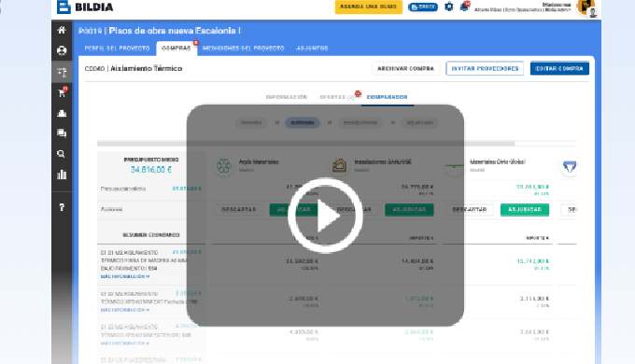Click the Bildia logo in header
The height and width of the screenshot is (364, 635).
tap(85, 7)
